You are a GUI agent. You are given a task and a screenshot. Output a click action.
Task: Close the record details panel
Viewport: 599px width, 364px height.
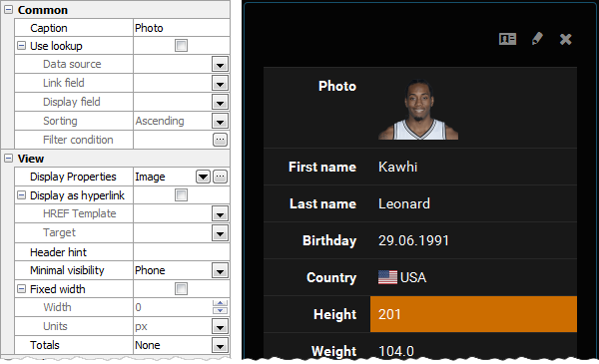coord(566,39)
